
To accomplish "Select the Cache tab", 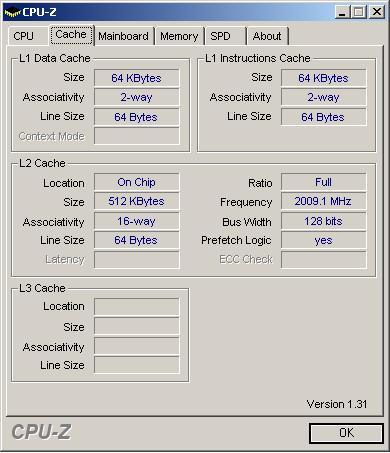I will click(x=71, y=35).
